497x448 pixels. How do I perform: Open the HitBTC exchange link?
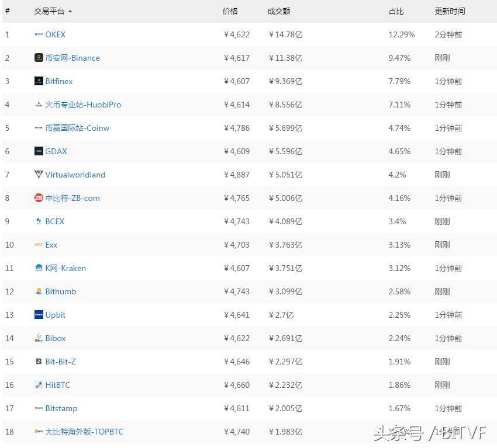(58, 385)
